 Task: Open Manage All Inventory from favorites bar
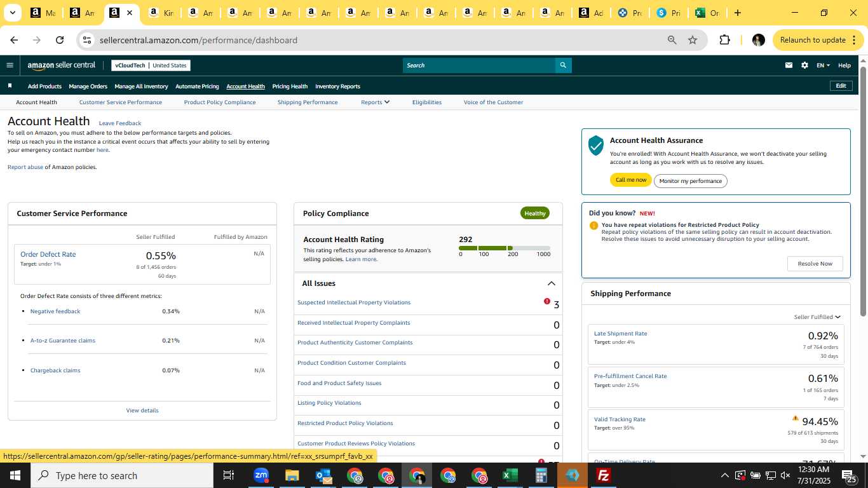141,86
